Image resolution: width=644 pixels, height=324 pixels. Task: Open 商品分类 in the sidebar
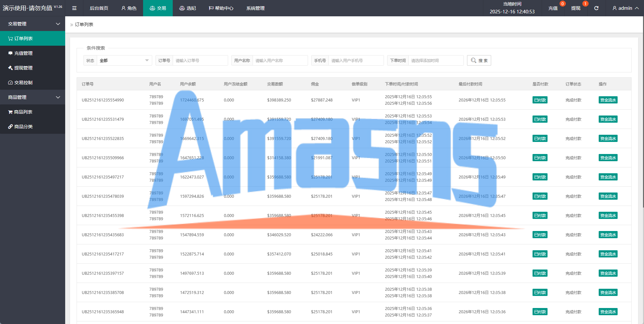[x=33, y=127]
